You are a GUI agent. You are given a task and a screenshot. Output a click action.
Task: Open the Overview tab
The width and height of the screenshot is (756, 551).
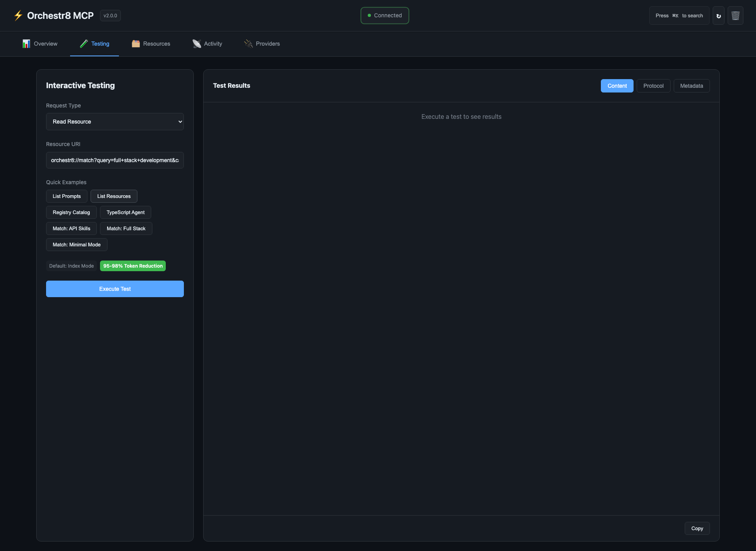[40, 44]
